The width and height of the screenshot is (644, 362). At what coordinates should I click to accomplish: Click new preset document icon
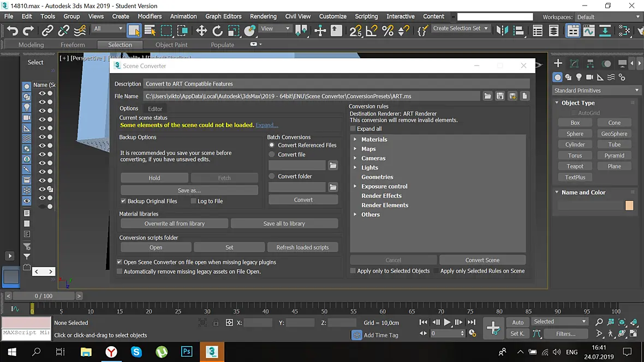(x=524, y=96)
